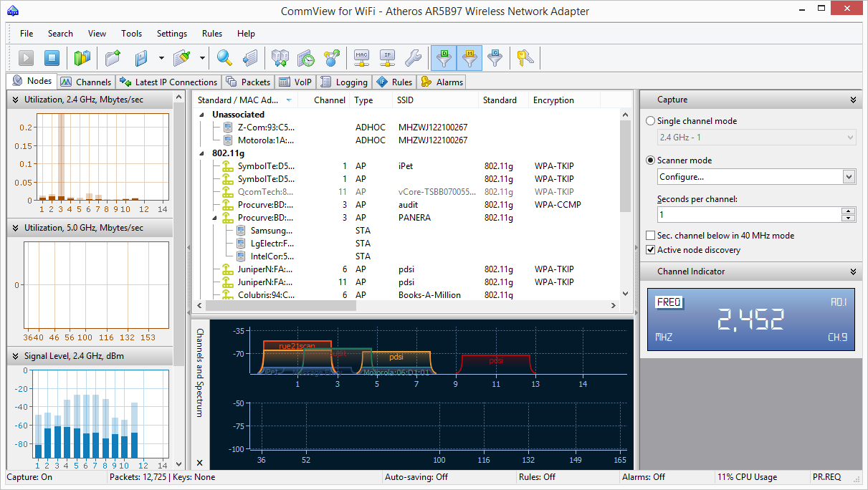Click the Stop Capture toolbar button
The width and height of the screenshot is (868, 490).
(52, 58)
